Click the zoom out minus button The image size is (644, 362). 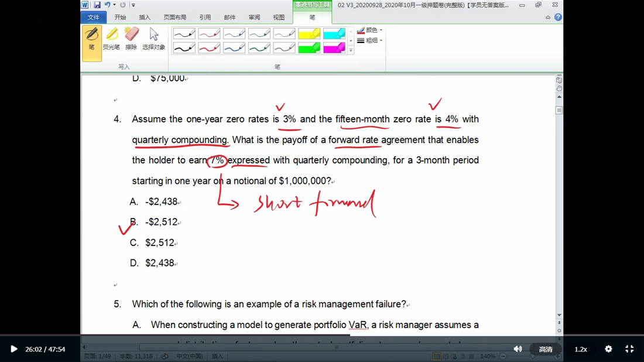tap(503, 356)
